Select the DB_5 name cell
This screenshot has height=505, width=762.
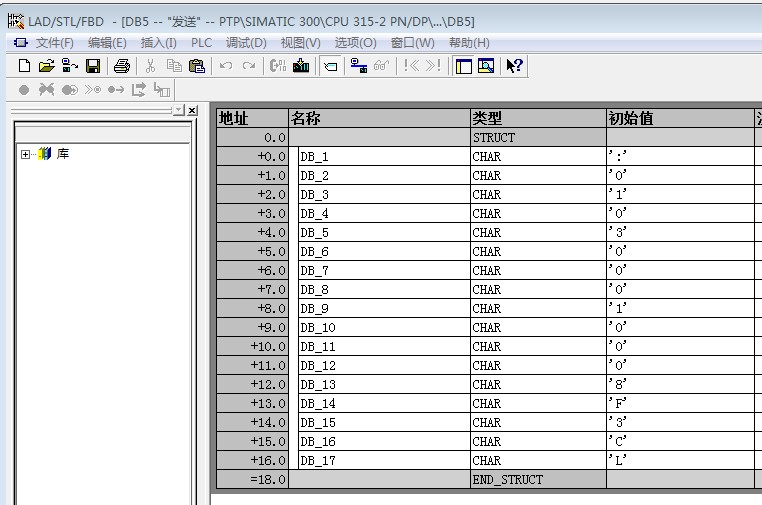pyautogui.click(x=384, y=232)
